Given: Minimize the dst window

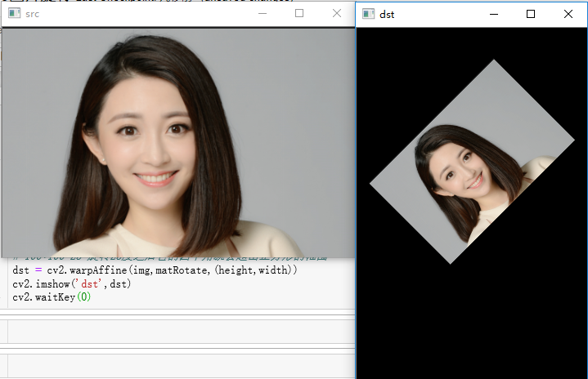Looking at the screenshot, I should 494,14.
